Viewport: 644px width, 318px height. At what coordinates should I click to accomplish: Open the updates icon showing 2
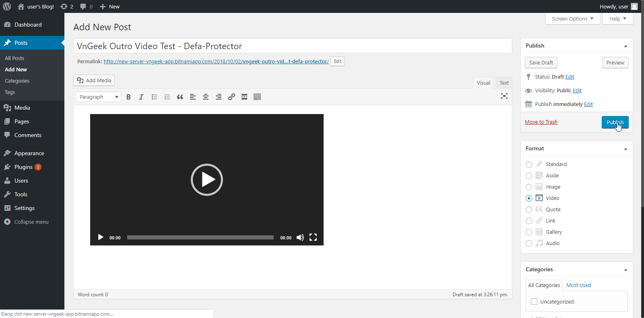[x=67, y=6]
